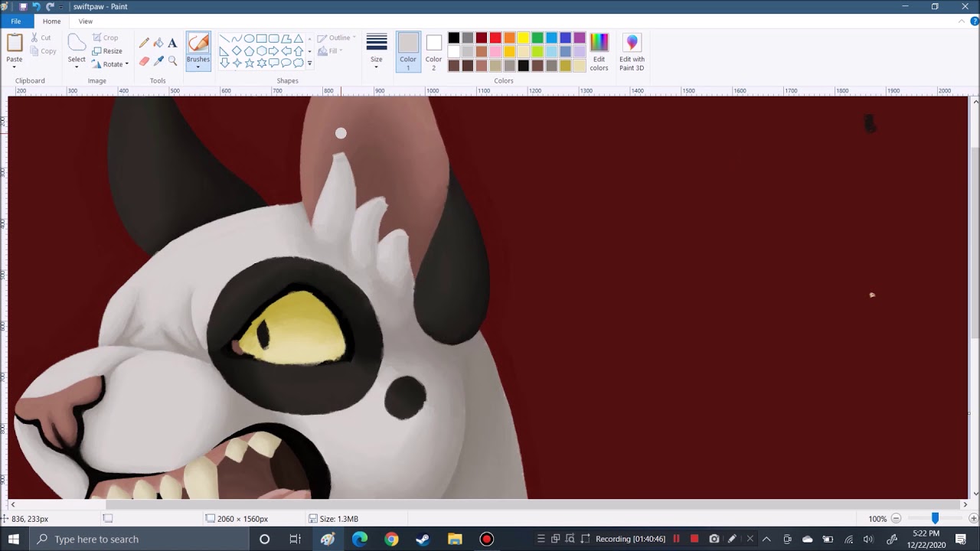Click the Cut button
This screenshot has width=980, height=551.
coord(41,37)
